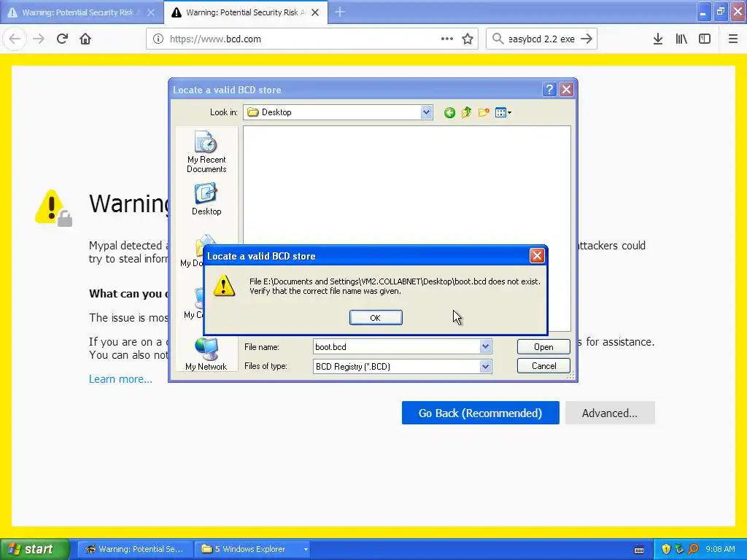Click the Help question mark in BCD dialog
This screenshot has width=747, height=560.
(x=549, y=90)
